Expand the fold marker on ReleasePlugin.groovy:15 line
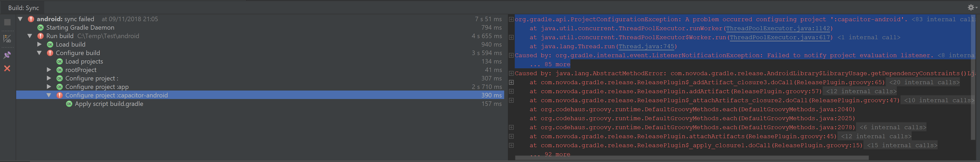The width and height of the screenshot is (980, 162). 511,145
